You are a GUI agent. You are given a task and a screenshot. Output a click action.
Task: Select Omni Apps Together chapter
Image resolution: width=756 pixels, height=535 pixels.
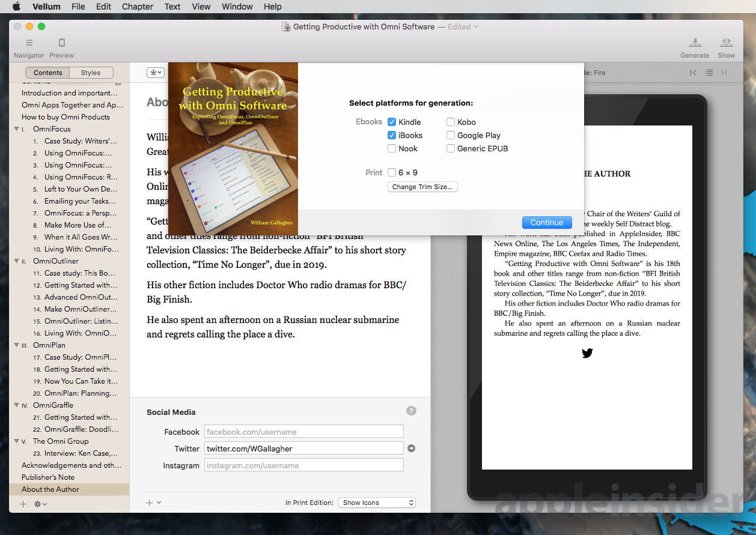69,105
